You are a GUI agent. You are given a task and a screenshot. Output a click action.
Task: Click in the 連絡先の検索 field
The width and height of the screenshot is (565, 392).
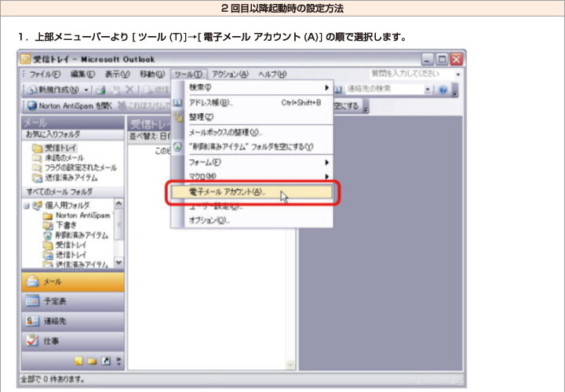click(x=384, y=89)
